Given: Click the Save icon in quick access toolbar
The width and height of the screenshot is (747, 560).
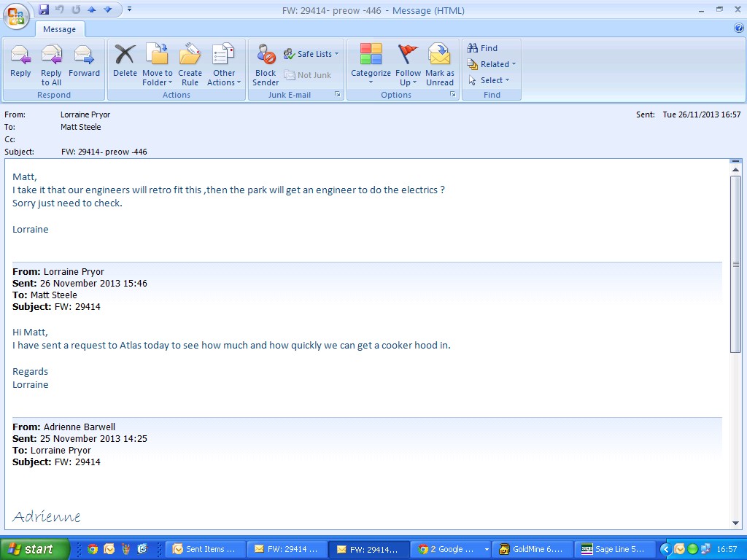Looking at the screenshot, I should point(44,9).
